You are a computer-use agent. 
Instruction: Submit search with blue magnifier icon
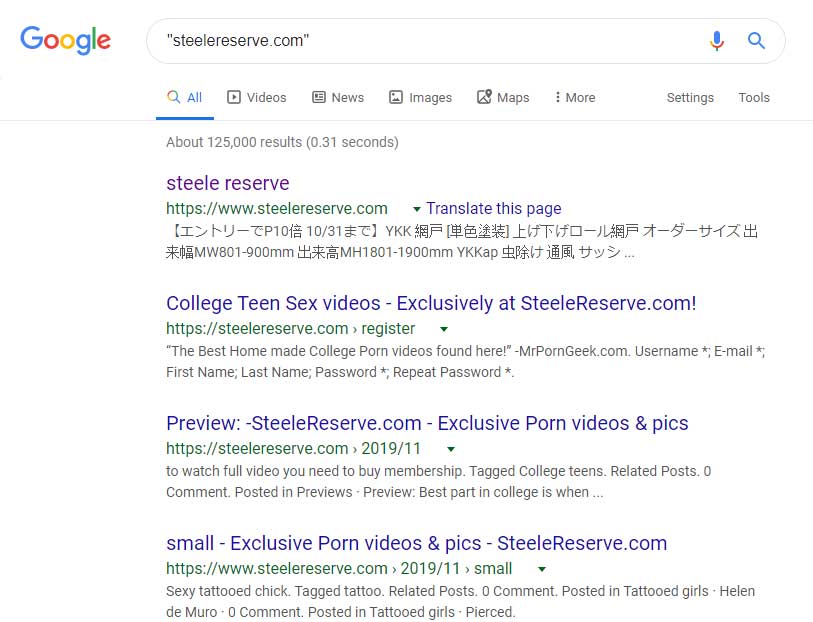756,40
